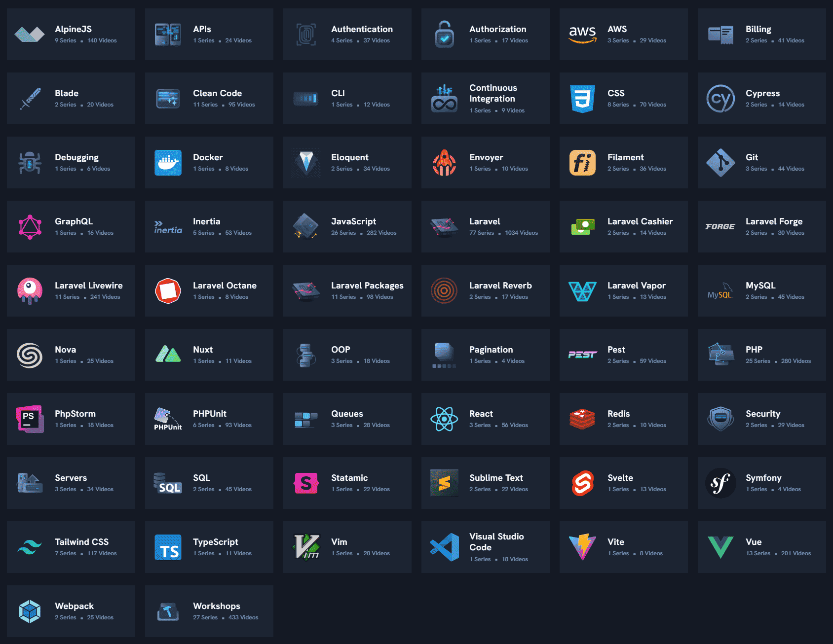
Task: Open the Workshops topic title
Action: 216,606
